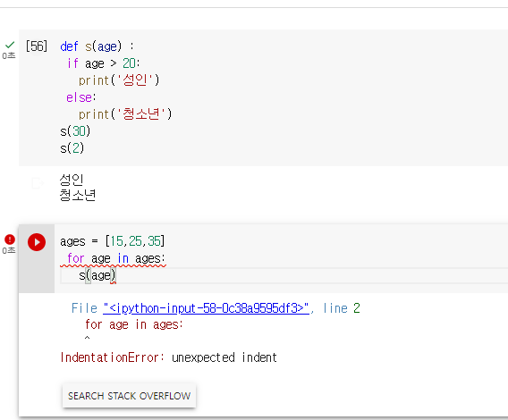This screenshot has height=420, width=508.
Task: Open the ipython-input-58 traceback link
Action: pyautogui.click(x=206, y=308)
